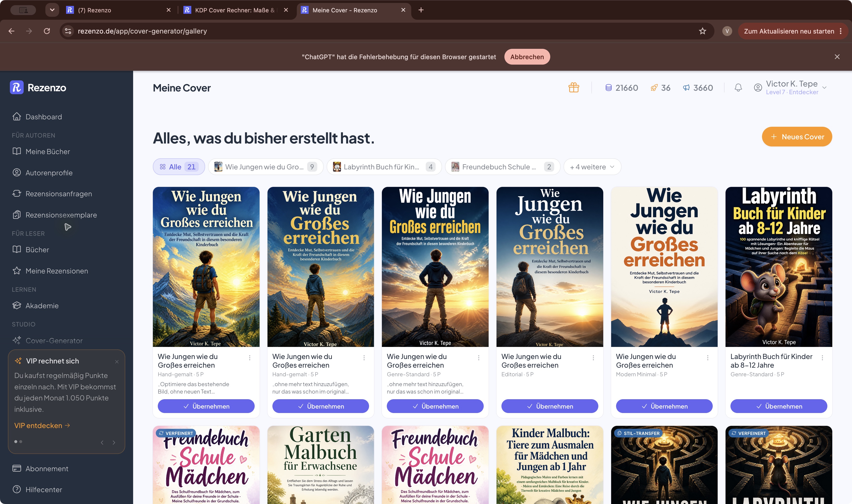Open the Modern Minimal cover thumbnail
The height and width of the screenshot is (504, 852).
coord(664,267)
